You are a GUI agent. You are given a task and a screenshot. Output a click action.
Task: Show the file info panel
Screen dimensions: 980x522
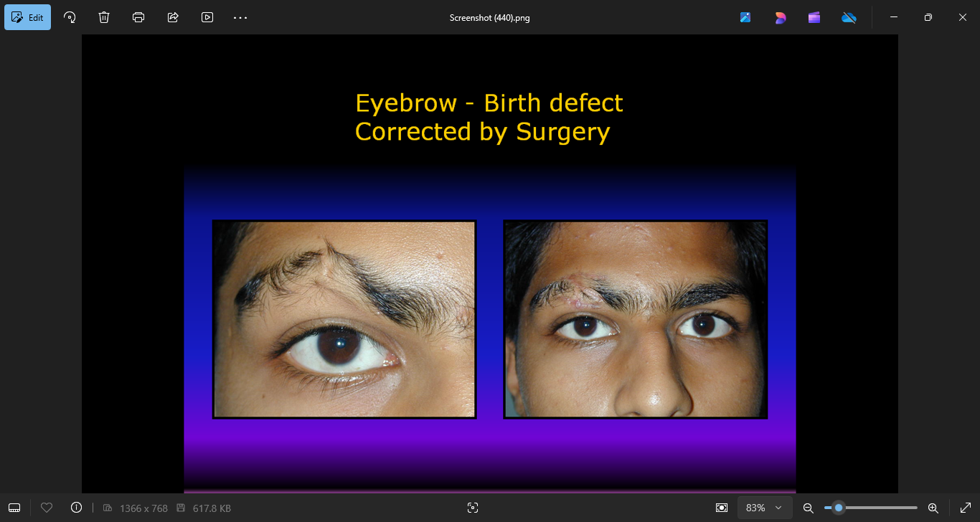[x=77, y=508]
